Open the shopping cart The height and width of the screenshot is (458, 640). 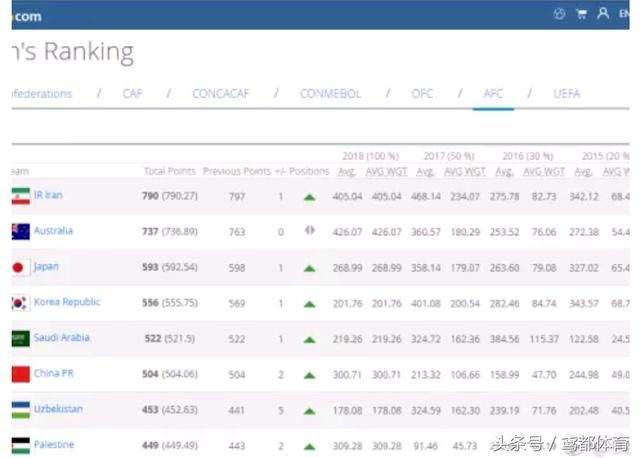pyautogui.click(x=580, y=14)
